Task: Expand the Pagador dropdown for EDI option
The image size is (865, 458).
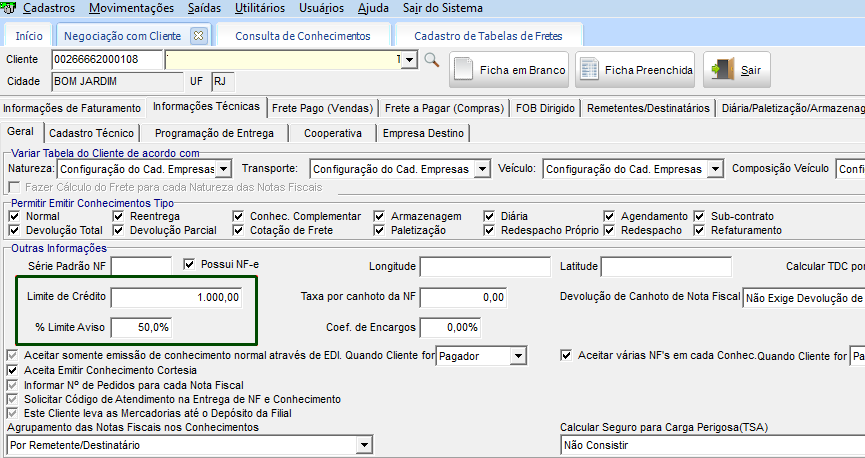Action: [518, 356]
